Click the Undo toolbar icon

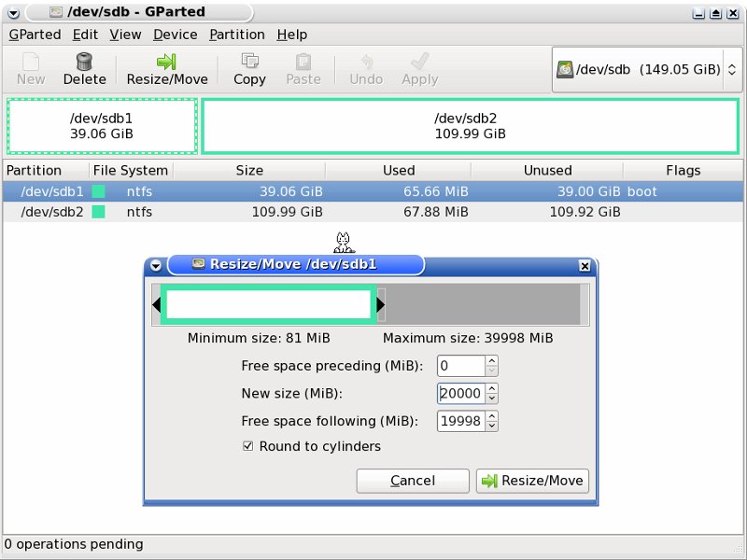coord(366,63)
